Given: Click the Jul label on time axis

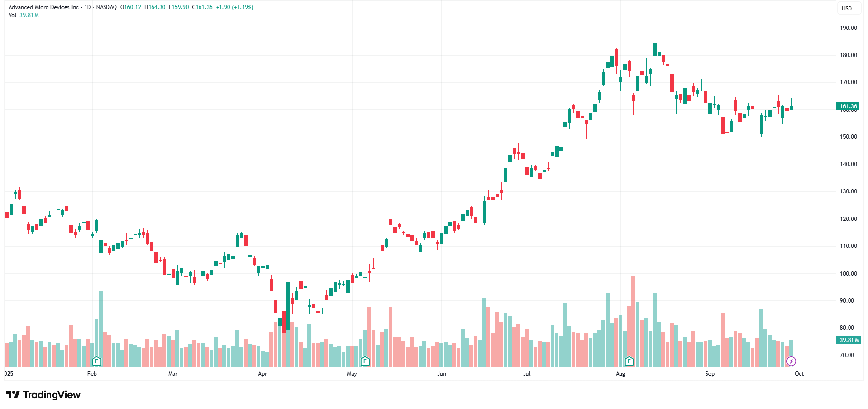Looking at the screenshot, I should click(526, 374).
